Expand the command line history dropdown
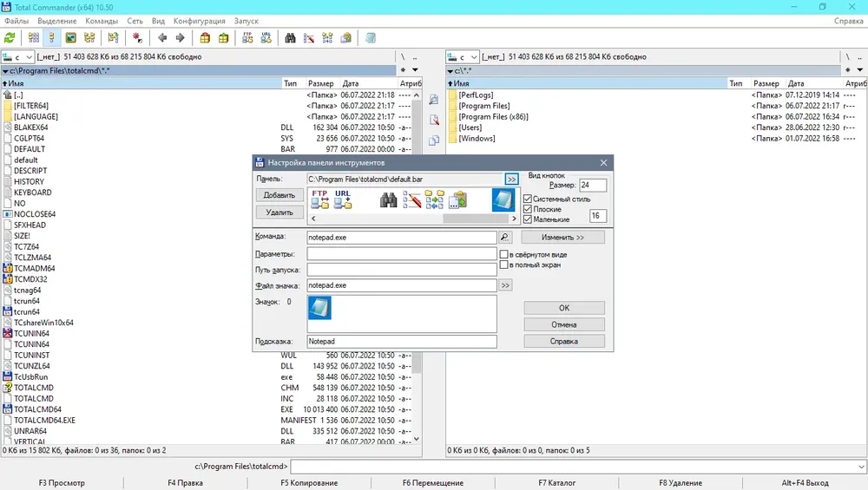Viewport: 868px width, 490px height. point(861,467)
